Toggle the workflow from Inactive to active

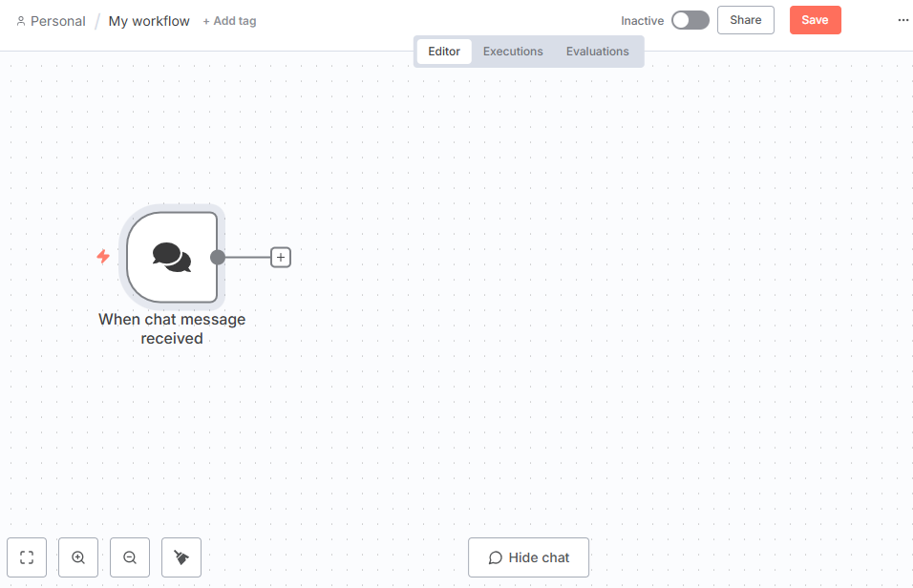coord(690,20)
